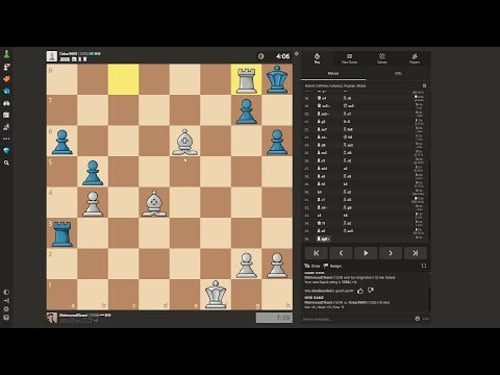
Task: Open the Puzzles section in the sidebar
Action: [x=6, y=79]
